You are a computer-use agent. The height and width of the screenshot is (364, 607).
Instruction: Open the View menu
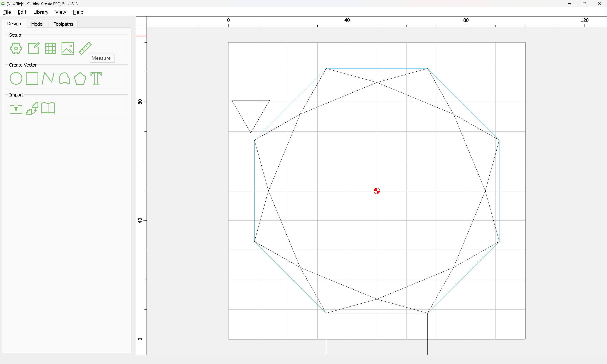tap(61, 12)
